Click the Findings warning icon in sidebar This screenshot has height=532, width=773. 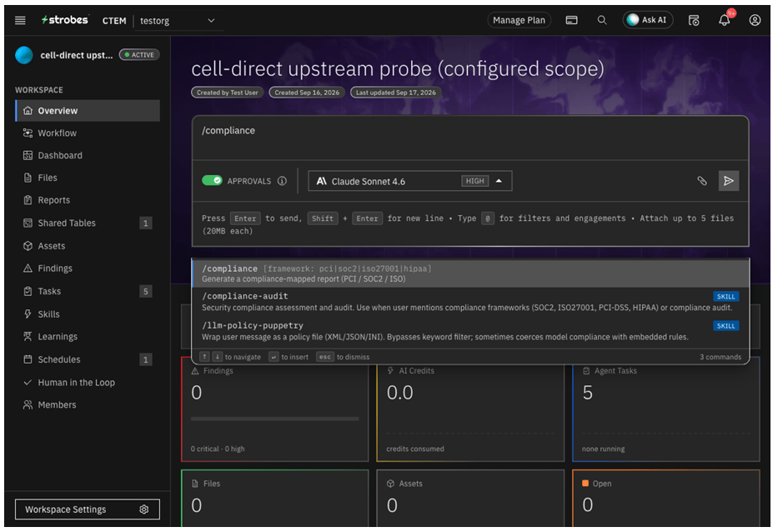click(x=28, y=269)
